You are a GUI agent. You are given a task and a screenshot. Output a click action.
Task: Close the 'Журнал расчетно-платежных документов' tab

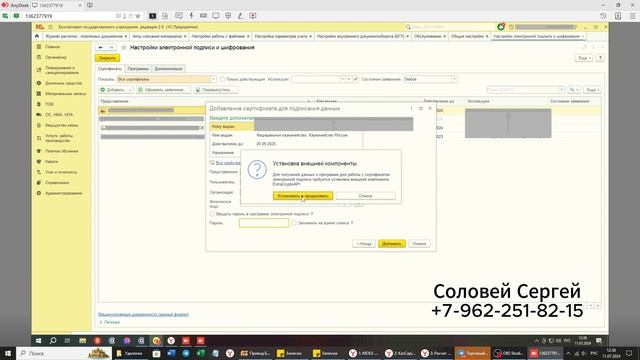125,36
